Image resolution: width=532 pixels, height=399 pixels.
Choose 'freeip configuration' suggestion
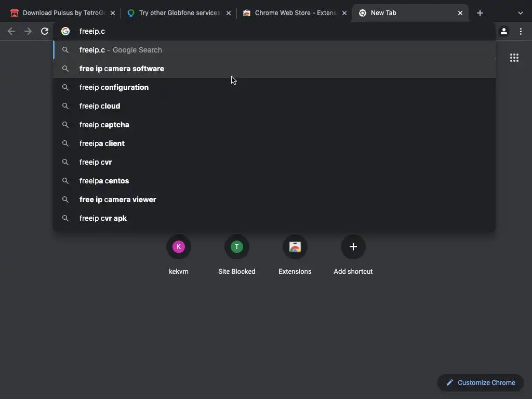tap(274, 87)
